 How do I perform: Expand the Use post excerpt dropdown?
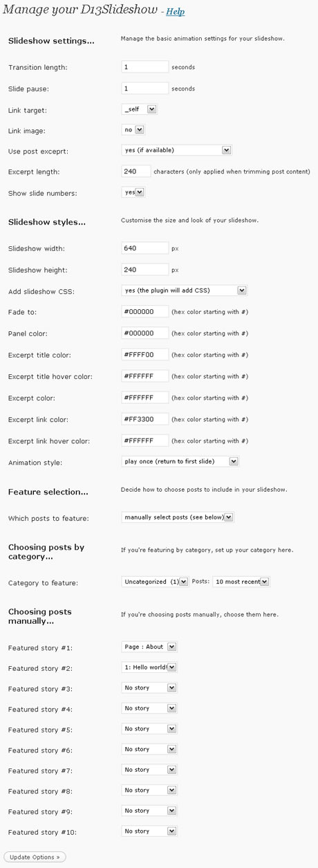pos(176,150)
